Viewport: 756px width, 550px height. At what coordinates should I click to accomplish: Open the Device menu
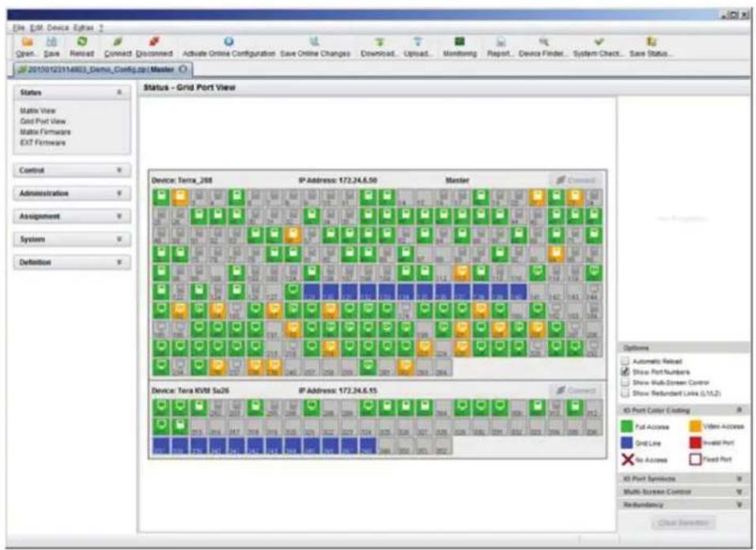tap(58, 28)
